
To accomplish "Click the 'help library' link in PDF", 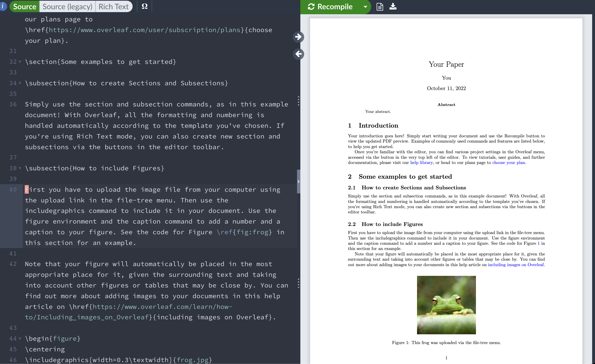I will pos(421,163).
